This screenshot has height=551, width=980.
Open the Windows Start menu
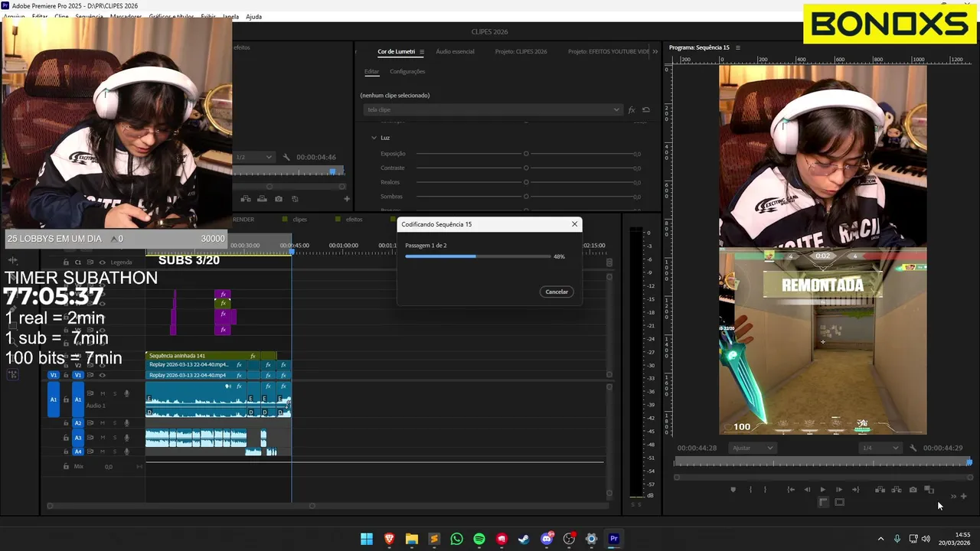coord(367,539)
